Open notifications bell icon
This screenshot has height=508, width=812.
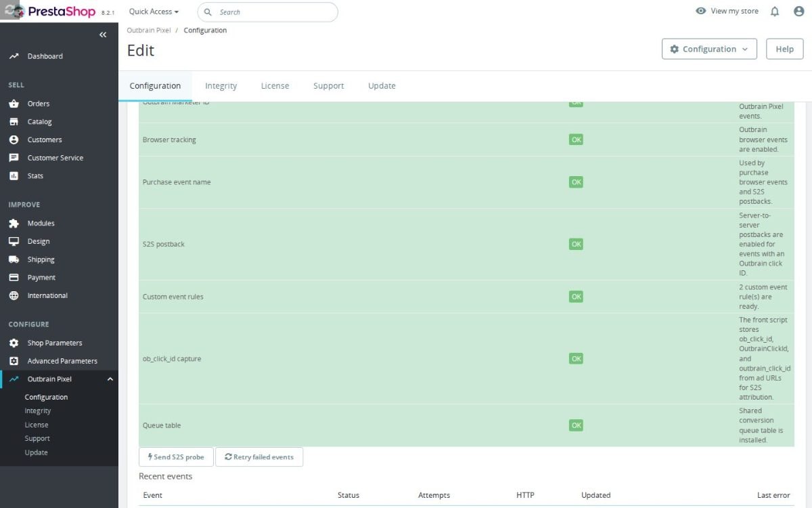pos(775,12)
